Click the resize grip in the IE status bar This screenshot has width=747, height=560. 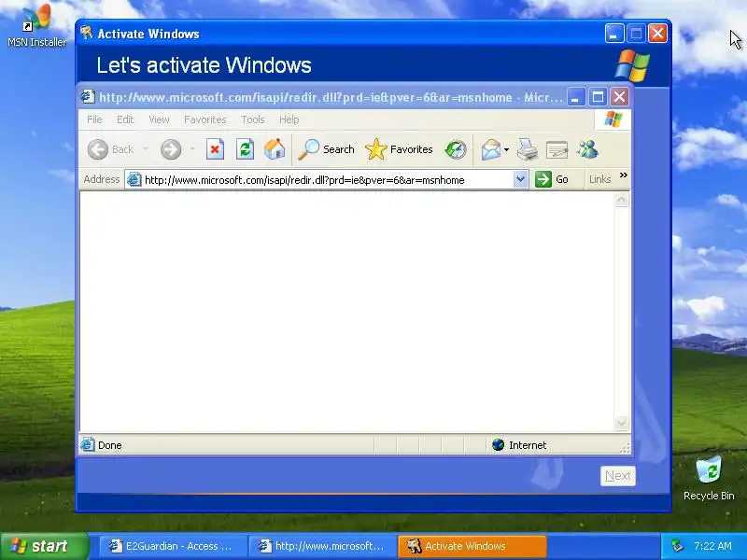625,448
